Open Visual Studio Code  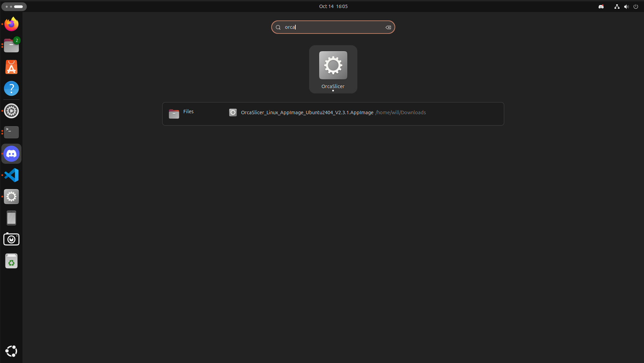[x=11, y=175]
